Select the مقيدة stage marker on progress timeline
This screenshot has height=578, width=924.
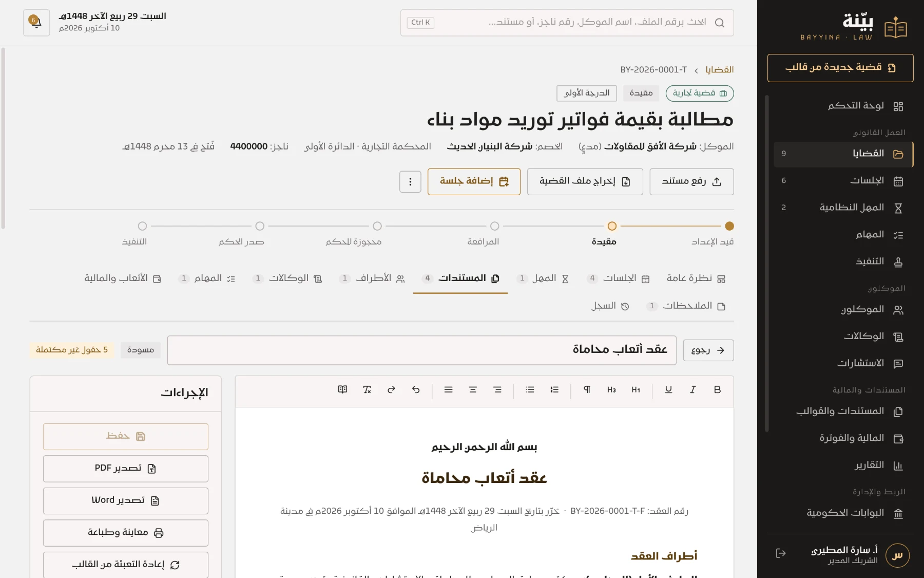(x=612, y=226)
